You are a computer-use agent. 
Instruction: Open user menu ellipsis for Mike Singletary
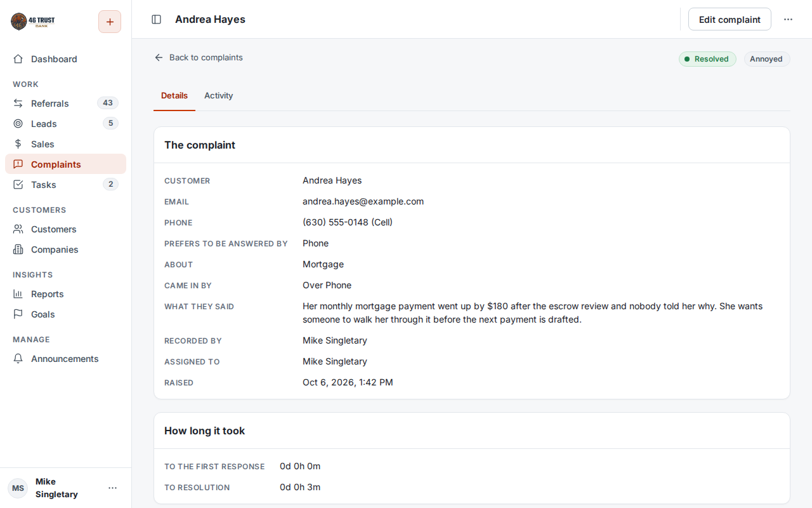click(x=112, y=488)
